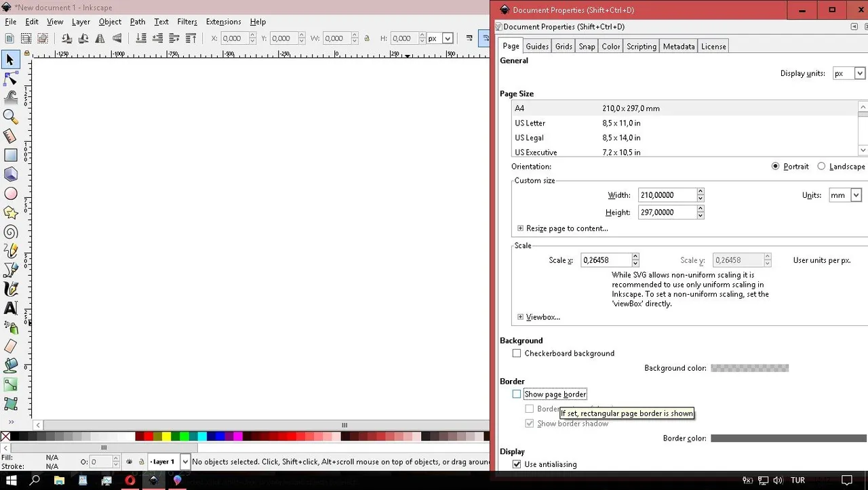Viewport: 868px width, 490px height.
Task: Select the Star polygon tool
Action: 10,212
